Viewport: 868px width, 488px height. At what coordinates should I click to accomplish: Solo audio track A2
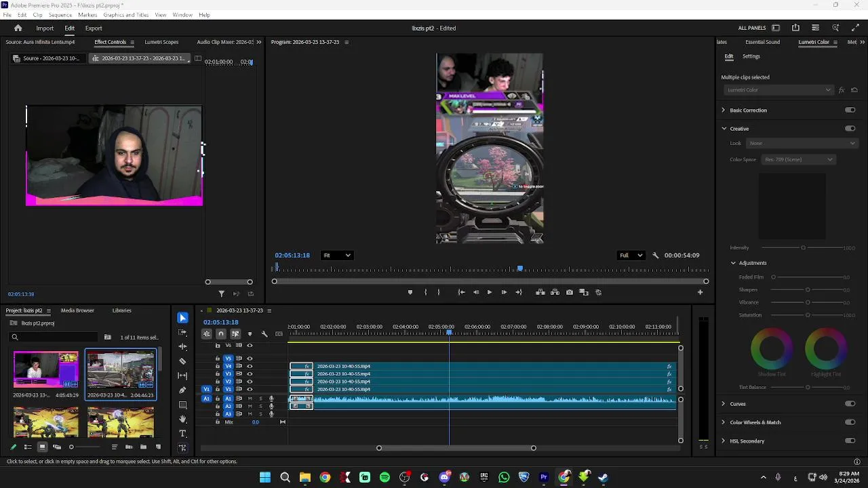tap(260, 406)
